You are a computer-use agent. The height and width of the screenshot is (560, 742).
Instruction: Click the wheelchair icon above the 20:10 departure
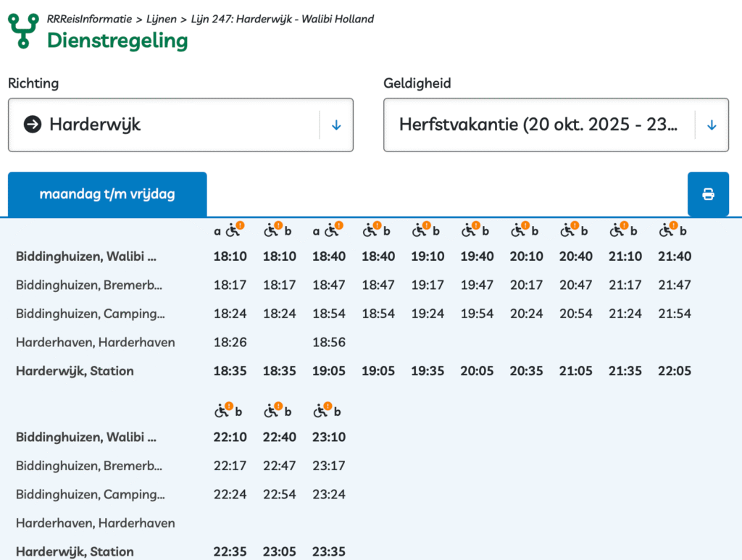click(517, 231)
